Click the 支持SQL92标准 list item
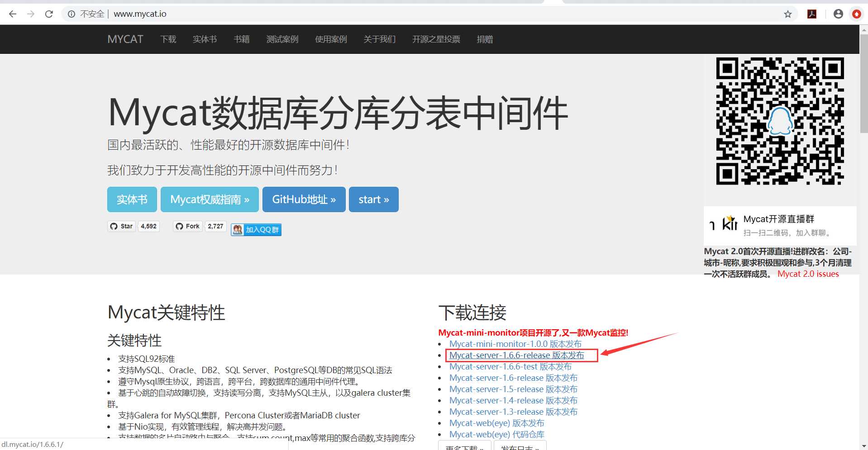 [146, 359]
